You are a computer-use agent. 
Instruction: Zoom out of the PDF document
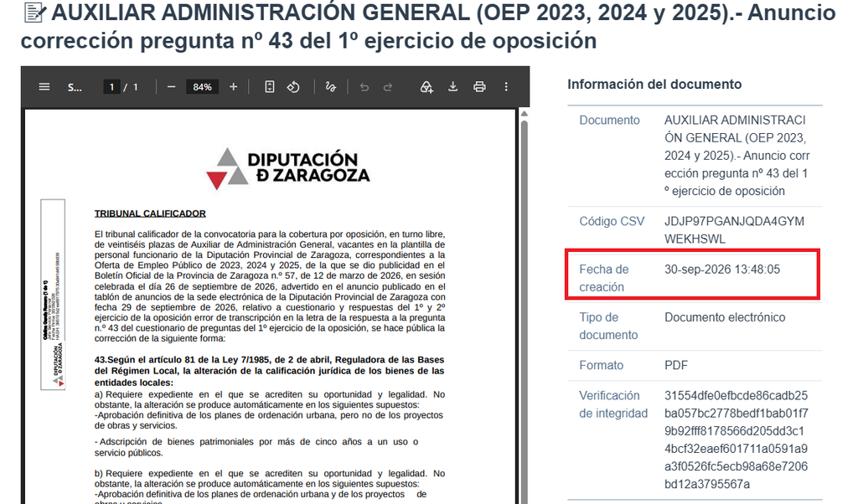click(x=171, y=87)
